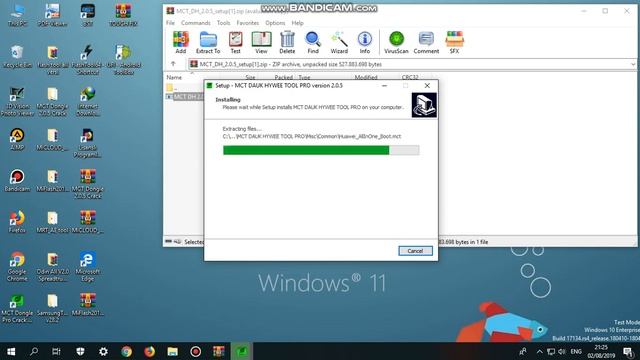Viewport: 640px width, 360px height.
Task: Select the MCT Dongle Pro Crack shortcut
Action: pos(17,309)
